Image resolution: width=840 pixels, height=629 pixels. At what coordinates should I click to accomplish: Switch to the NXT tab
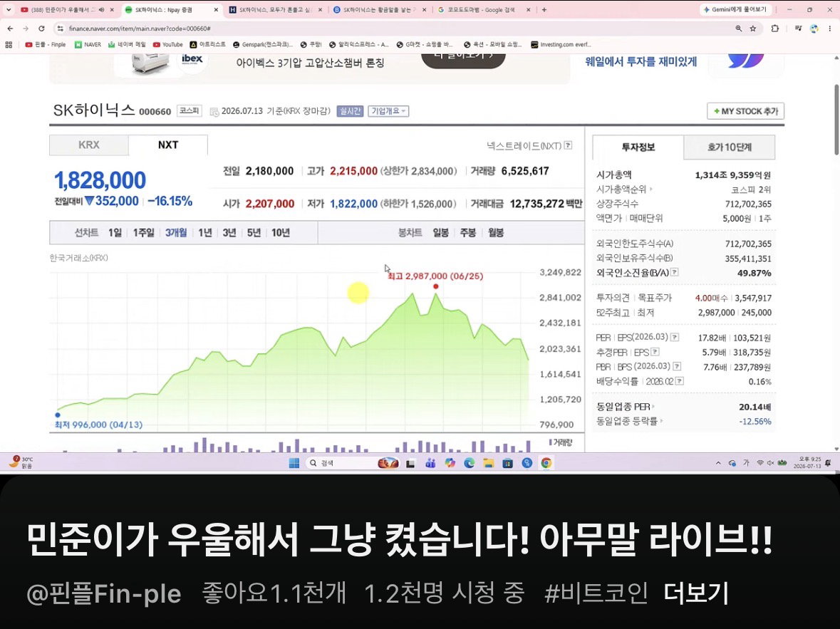click(167, 145)
